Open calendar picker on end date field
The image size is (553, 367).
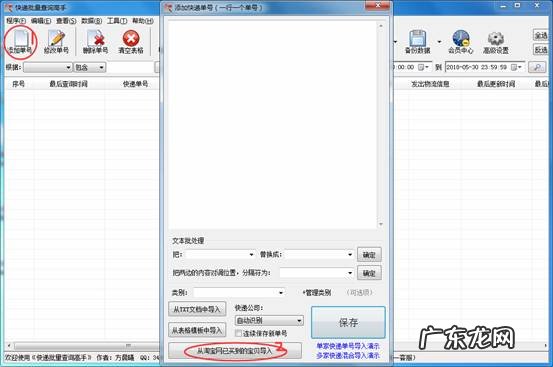point(516,67)
